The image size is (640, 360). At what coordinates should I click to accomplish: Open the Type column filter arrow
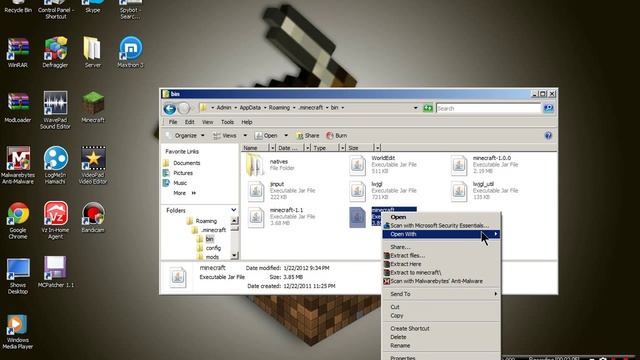[342, 148]
